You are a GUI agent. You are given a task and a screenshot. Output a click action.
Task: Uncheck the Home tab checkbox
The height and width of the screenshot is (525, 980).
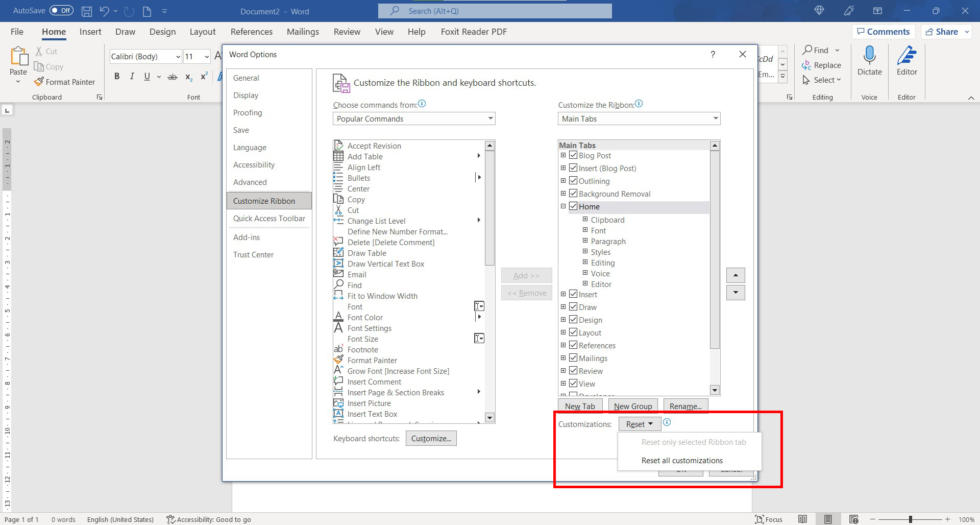pos(573,206)
